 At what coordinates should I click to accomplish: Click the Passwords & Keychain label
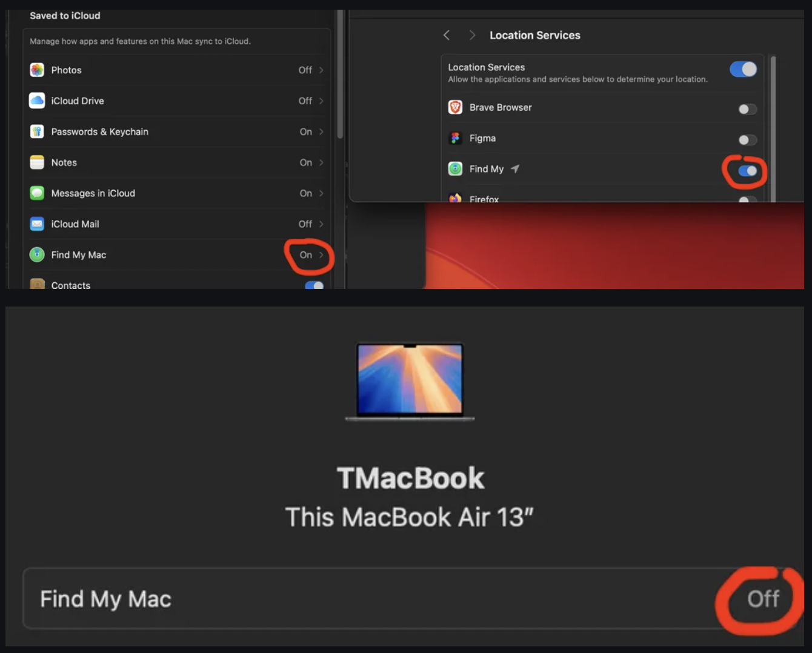100,131
